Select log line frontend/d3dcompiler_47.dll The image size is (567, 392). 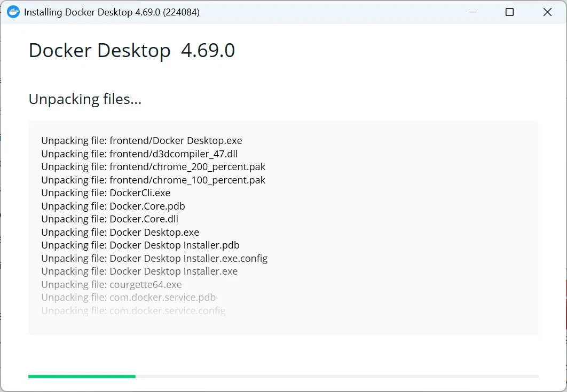tap(139, 154)
